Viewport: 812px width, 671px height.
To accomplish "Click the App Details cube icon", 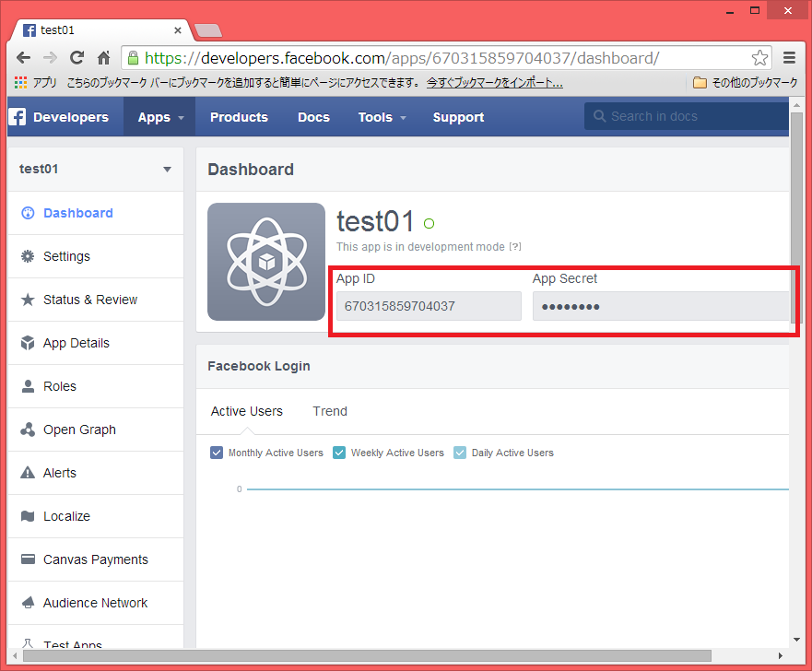I will [28, 343].
